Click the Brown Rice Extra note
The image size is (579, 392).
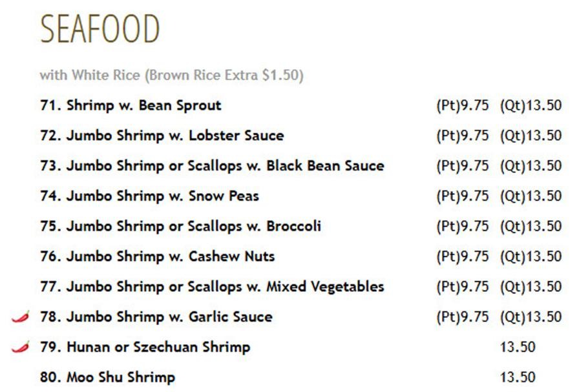171,75
